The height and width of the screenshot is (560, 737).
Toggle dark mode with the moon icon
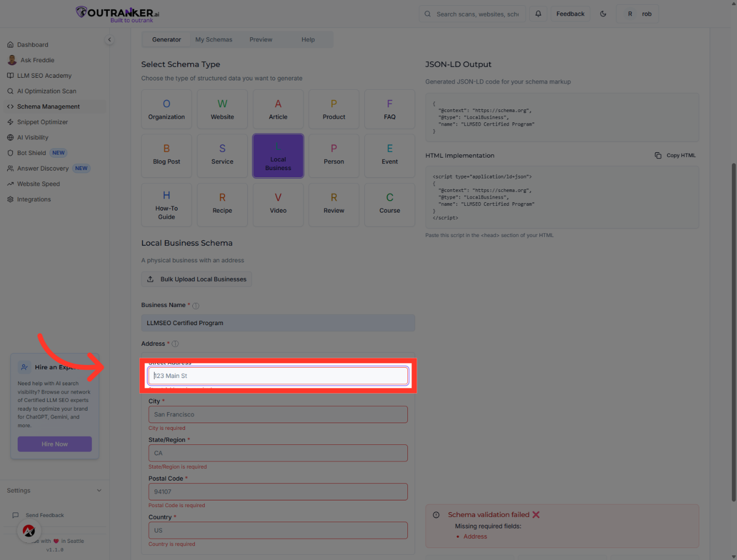[x=603, y=13]
